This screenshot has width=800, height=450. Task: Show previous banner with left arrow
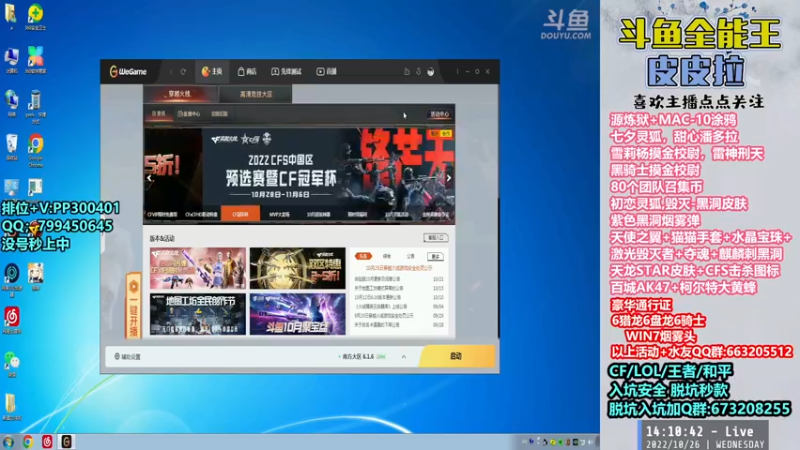point(149,178)
